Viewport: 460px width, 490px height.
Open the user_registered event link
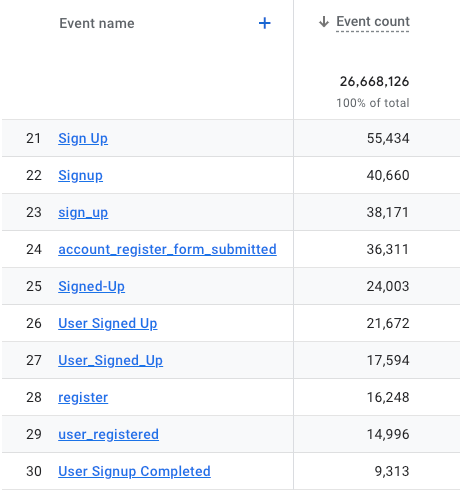(108, 434)
